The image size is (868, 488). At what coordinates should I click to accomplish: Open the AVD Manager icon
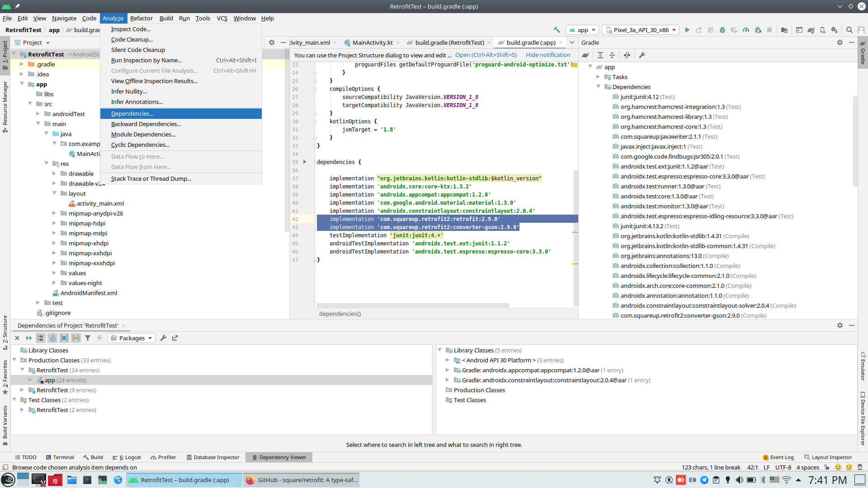(x=823, y=30)
